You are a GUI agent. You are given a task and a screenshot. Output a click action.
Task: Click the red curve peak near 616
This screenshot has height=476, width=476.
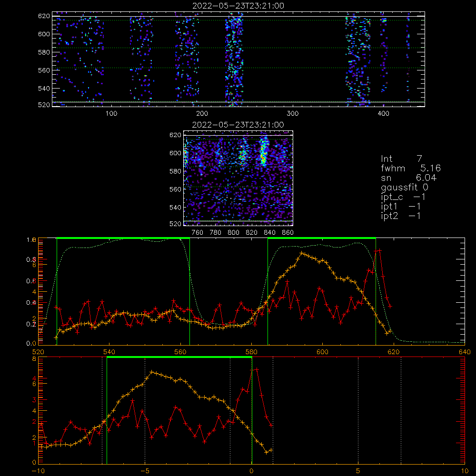379,250
